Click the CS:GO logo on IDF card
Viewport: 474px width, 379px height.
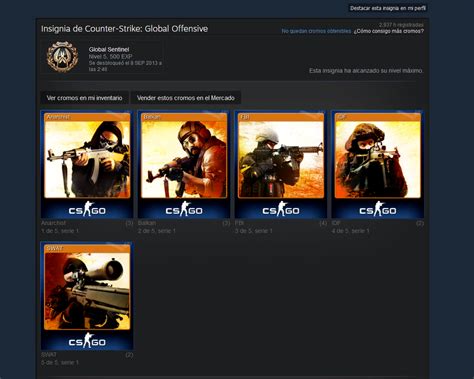click(378, 209)
